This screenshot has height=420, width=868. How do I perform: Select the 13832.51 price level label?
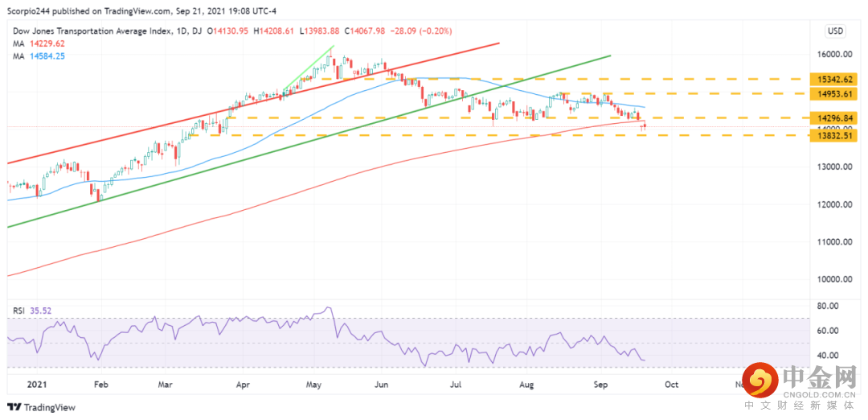(833, 135)
